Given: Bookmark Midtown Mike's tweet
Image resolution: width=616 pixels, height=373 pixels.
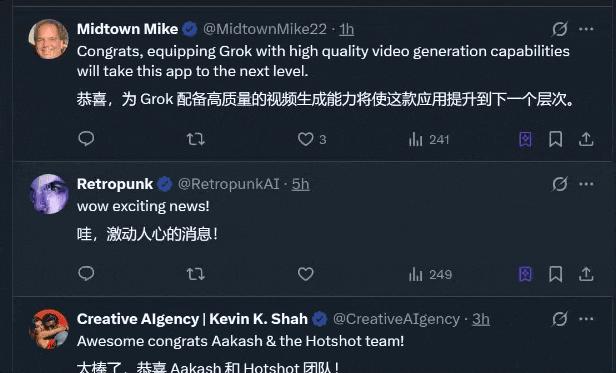Looking at the screenshot, I should [555, 139].
